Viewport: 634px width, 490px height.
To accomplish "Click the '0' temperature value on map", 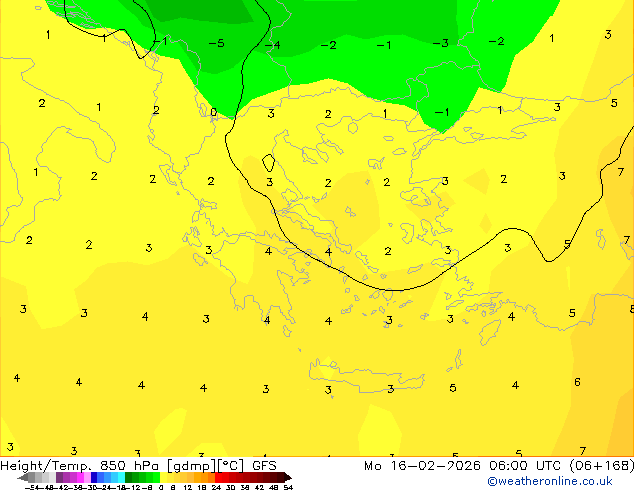I will click(x=214, y=112).
